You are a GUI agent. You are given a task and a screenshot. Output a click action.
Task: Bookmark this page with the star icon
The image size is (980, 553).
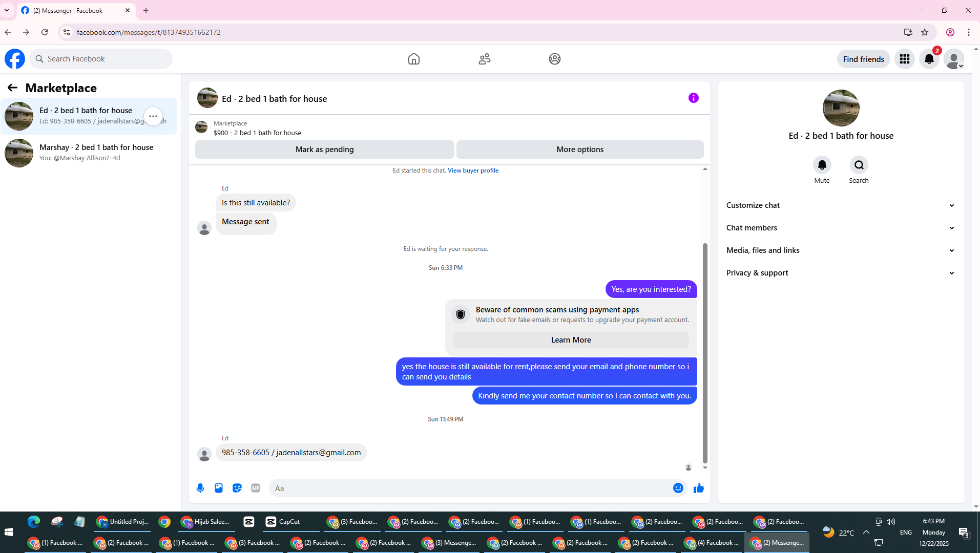[x=925, y=32]
